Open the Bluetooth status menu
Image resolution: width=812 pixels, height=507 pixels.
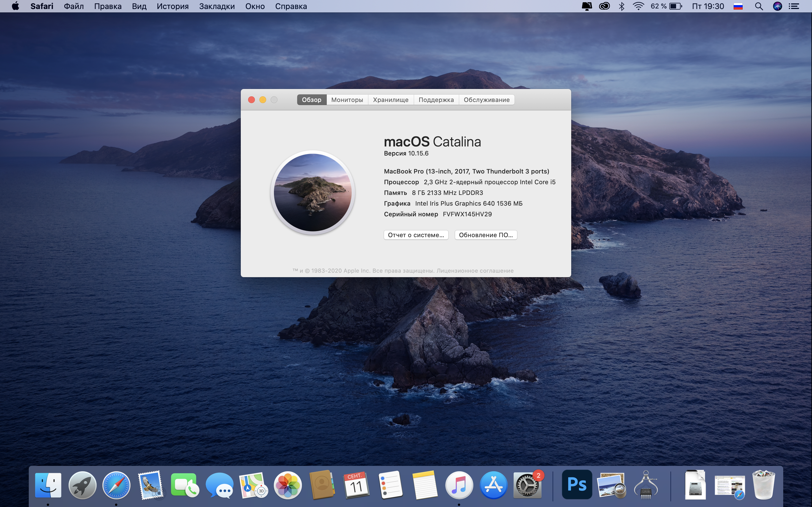tap(621, 6)
